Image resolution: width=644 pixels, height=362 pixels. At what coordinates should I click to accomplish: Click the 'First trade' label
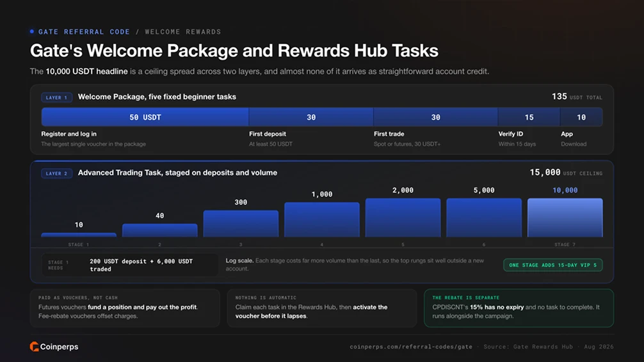389,134
